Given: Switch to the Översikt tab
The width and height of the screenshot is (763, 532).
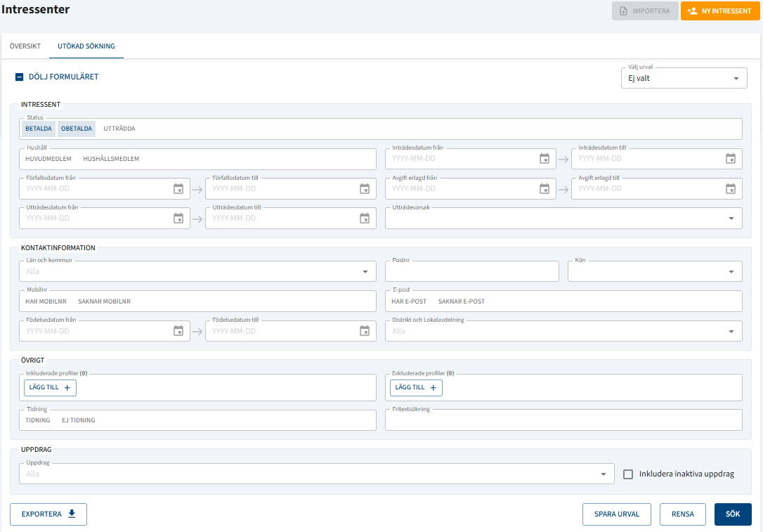Looking at the screenshot, I should coord(25,46).
